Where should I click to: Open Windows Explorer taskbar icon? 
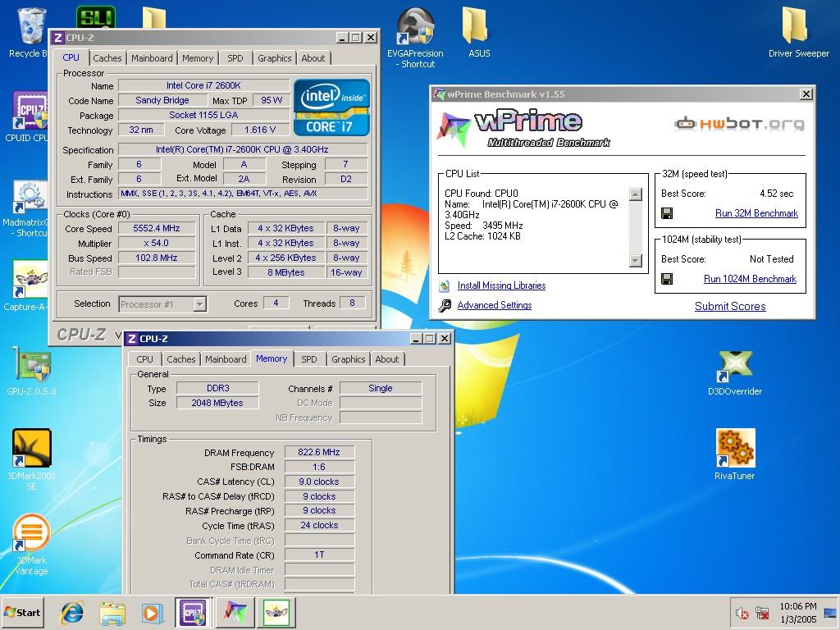pyautogui.click(x=112, y=612)
